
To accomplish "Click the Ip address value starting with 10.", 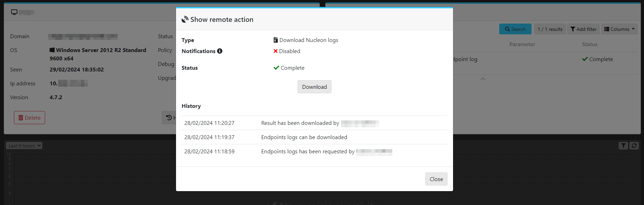I will (69, 84).
